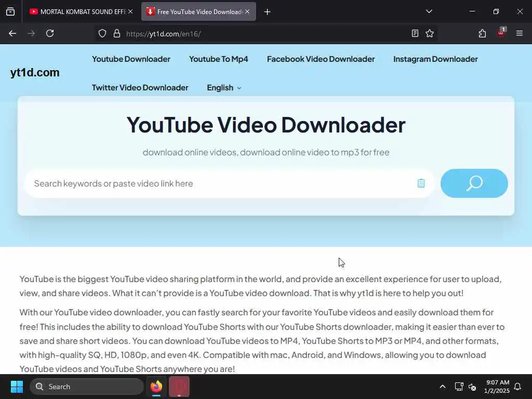The image size is (532, 399).
Task: Open the Youtube Downloader nav link
Action: pos(131,59)
